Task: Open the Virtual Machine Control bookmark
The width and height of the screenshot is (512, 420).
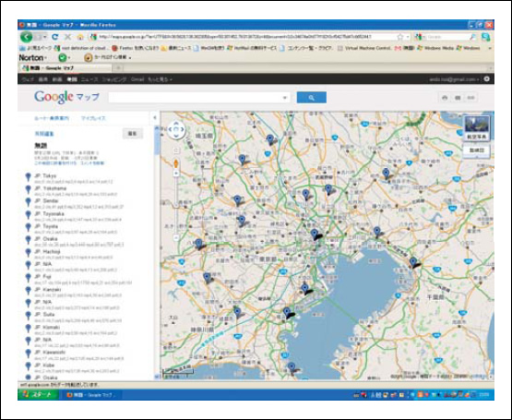Action: [364, 48]
